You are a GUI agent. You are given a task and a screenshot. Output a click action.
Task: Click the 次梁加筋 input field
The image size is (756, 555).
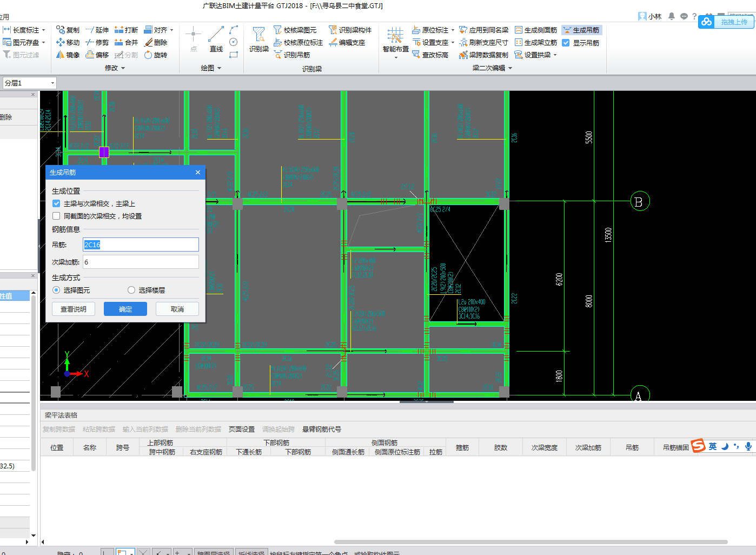click(141, 262)
